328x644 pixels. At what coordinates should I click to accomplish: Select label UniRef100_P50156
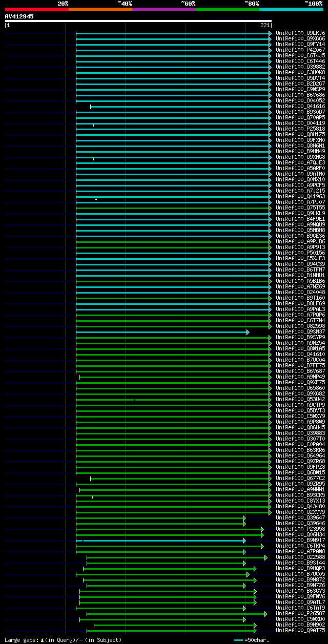(x=300, y=253)
